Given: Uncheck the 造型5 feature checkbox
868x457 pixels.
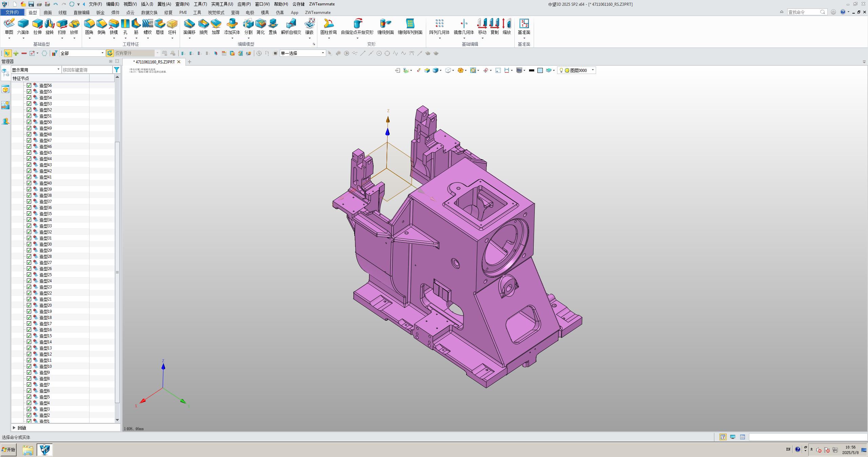Looking at the screenshot, I should pos(29,397).
